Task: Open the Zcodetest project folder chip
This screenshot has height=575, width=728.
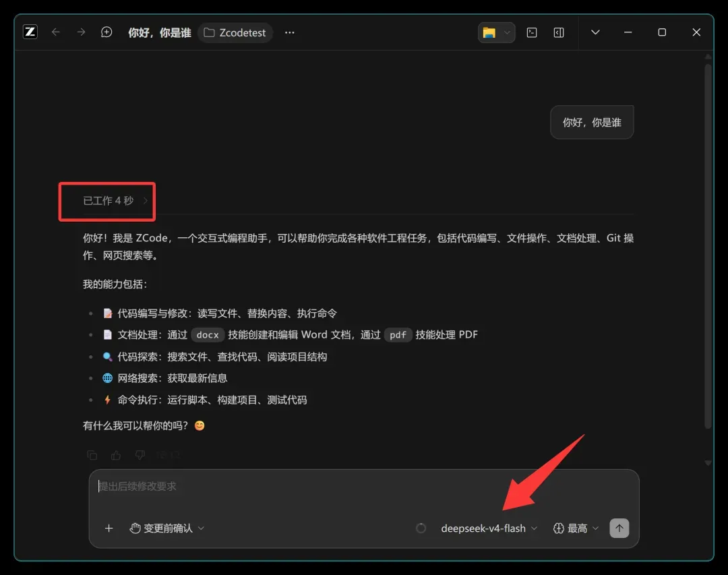Action: [x=235, y=32]
